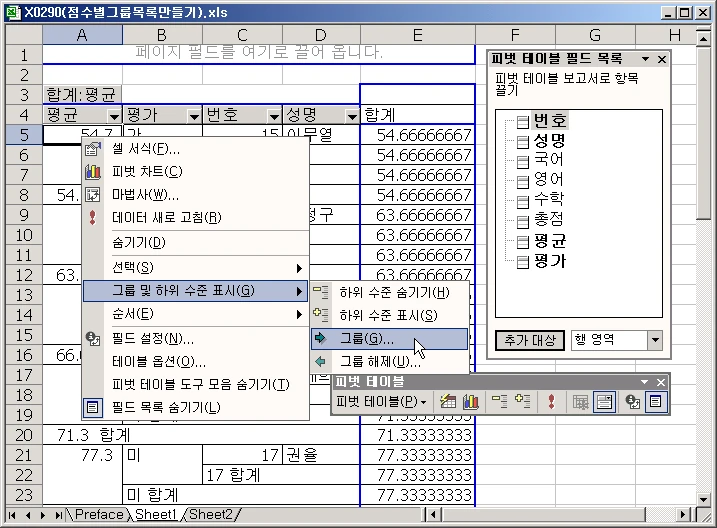Click the 평가 field icon in field list

click(523, 262)
